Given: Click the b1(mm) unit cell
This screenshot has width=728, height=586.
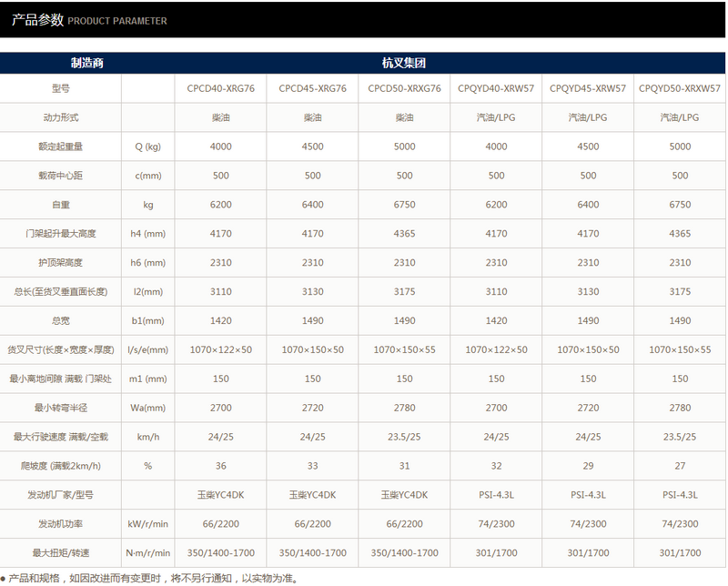Looking at the screenshot, I should [x=148, y=320].
